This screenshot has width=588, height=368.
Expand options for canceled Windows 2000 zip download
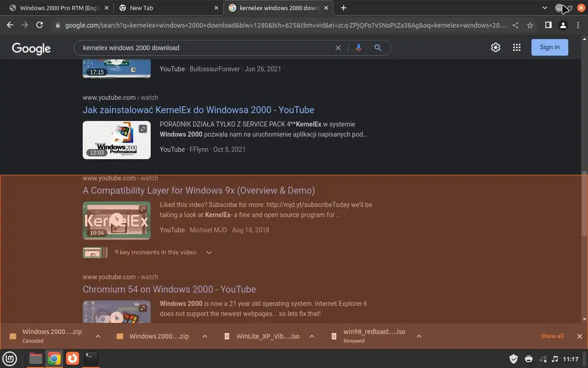point(98,336)
